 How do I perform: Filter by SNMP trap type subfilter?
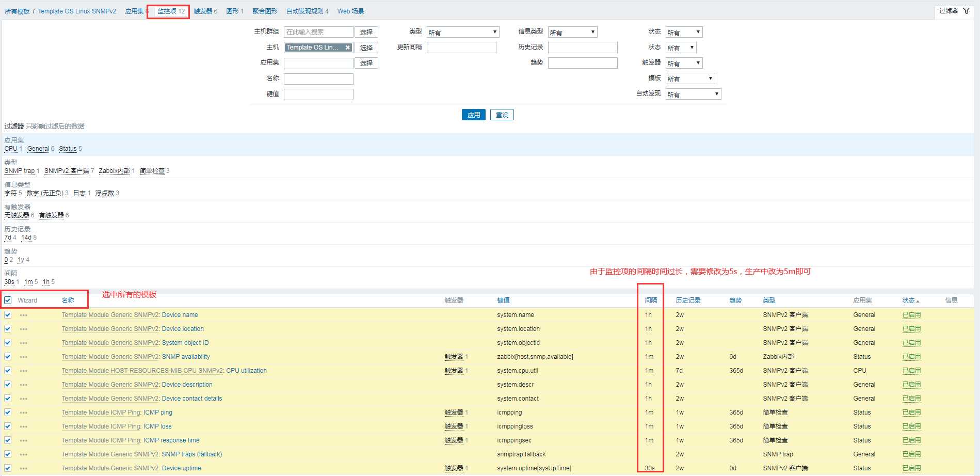pos(20,171)
